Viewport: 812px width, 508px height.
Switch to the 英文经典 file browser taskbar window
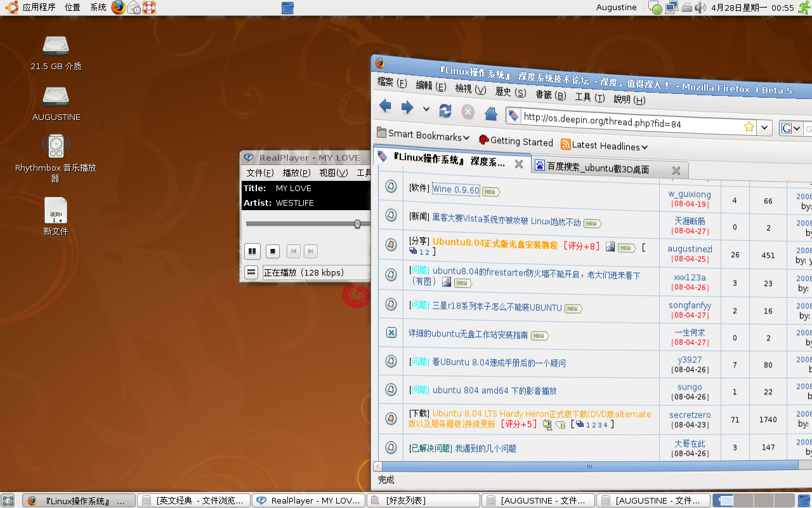pyautogui.click(x=193, y=500)
